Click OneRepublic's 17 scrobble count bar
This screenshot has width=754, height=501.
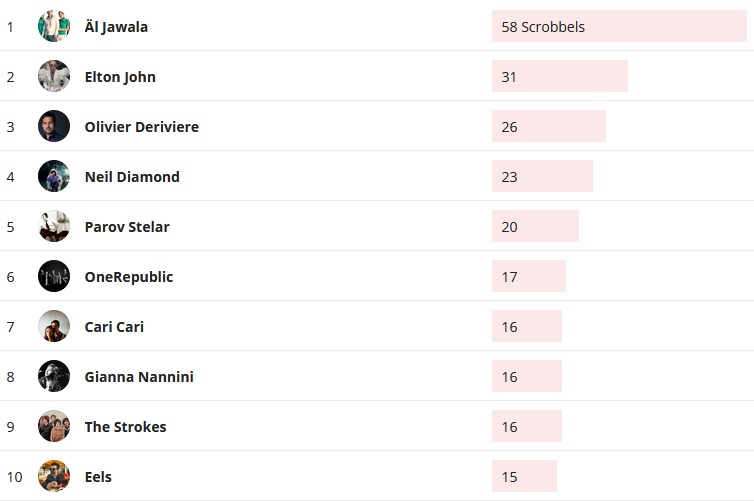528,277
